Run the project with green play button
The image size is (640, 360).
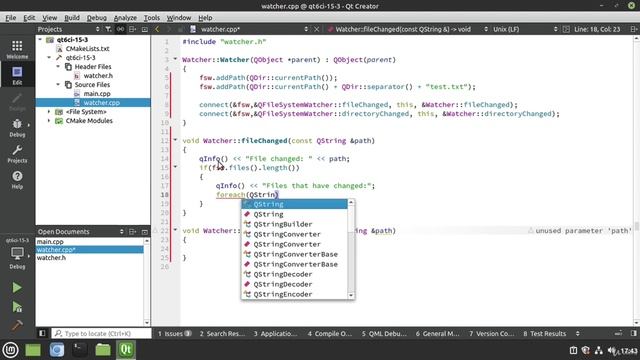click(17, 288)
